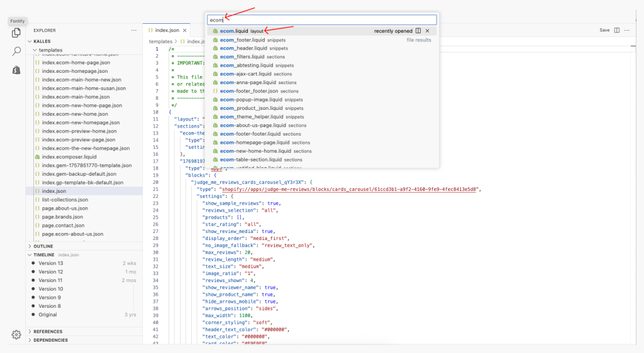
Task: Close the index.json editor tab
Action: pos(185,30)
